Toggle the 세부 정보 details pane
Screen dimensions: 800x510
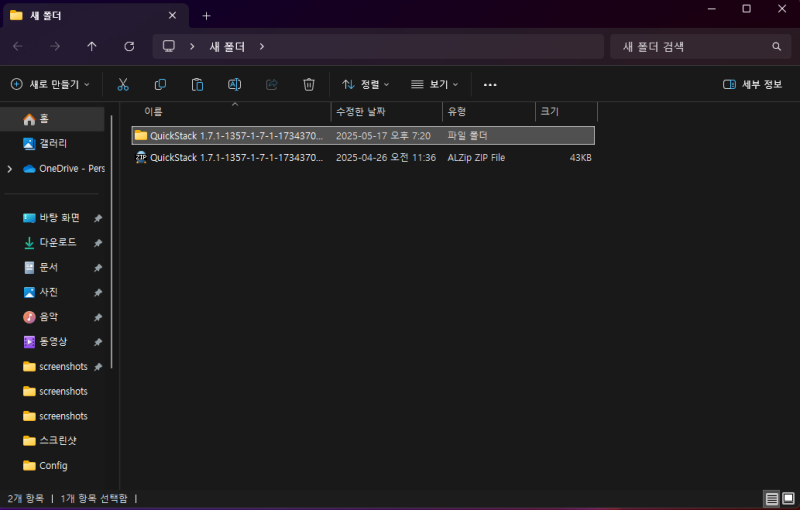click(753, 84)
